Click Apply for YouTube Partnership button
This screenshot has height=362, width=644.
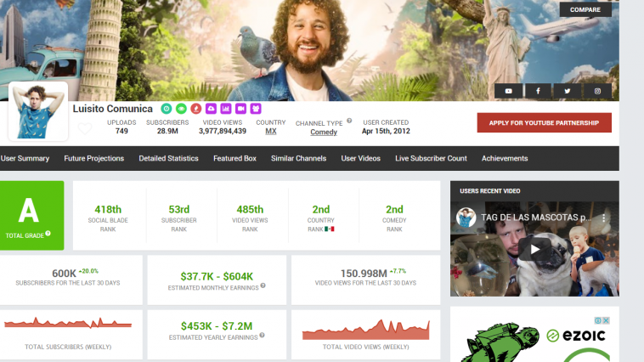pyautogui.click(x=545, y=123)
